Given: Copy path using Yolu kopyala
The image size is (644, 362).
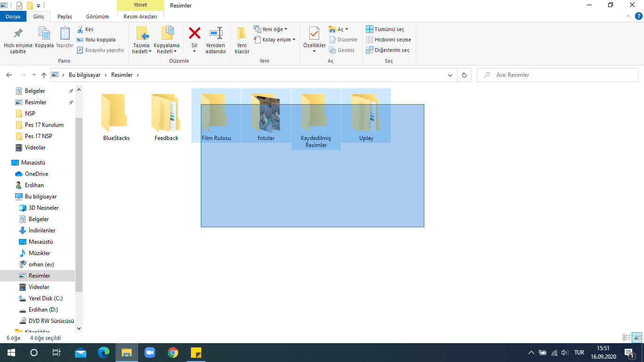Looking at the screenshot, I should click(x=96, y=40).
